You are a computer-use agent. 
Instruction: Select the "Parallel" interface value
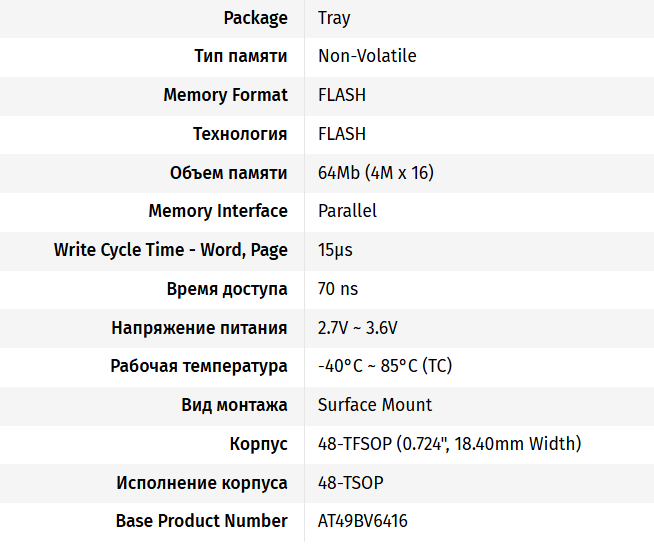(x=347, y=211)
